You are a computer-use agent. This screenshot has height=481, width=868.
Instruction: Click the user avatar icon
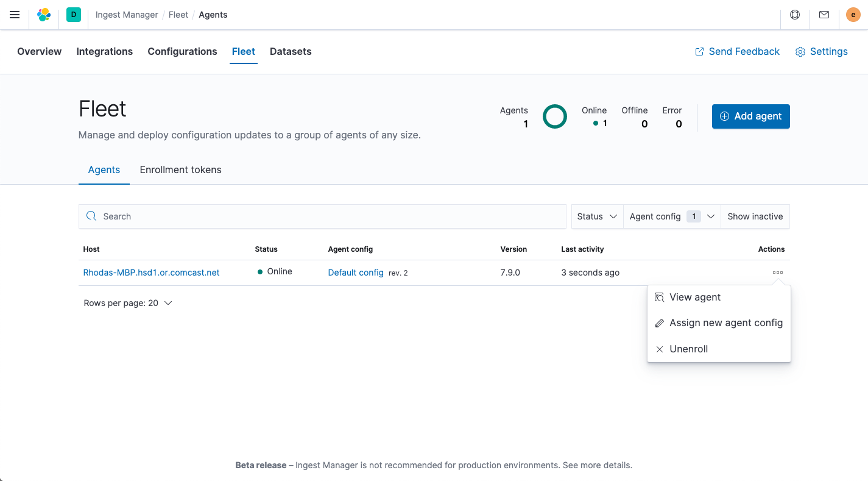click(853, 14)
